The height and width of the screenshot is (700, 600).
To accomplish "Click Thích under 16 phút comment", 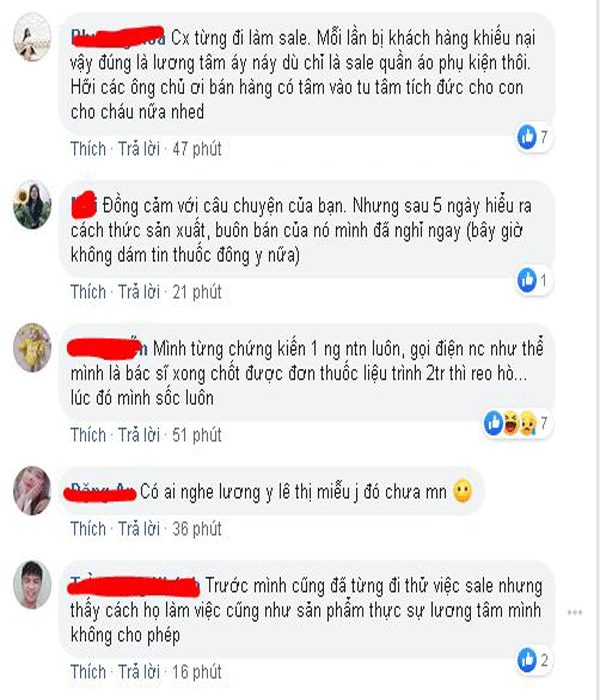I will coord(88,672).
